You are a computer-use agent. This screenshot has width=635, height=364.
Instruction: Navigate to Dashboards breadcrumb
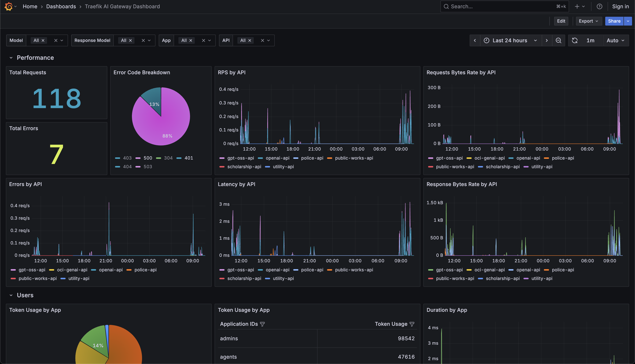(x=61, y=6)
